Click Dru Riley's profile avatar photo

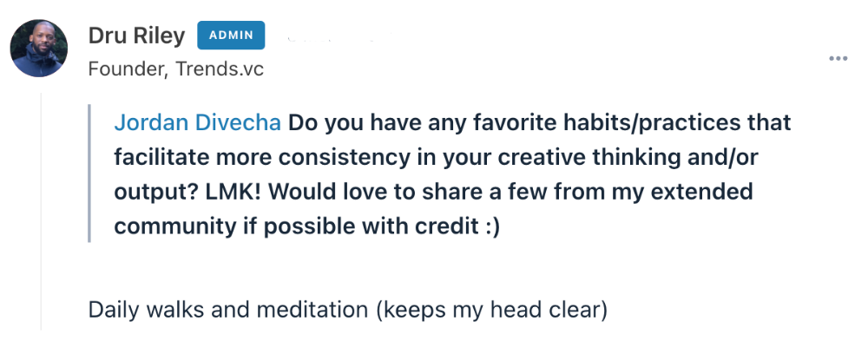39,49
